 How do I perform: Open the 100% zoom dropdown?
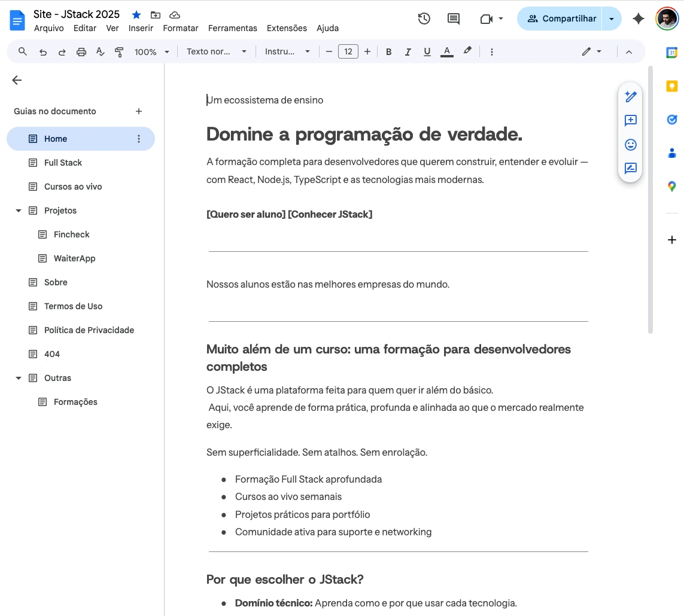tap(151, 52)
